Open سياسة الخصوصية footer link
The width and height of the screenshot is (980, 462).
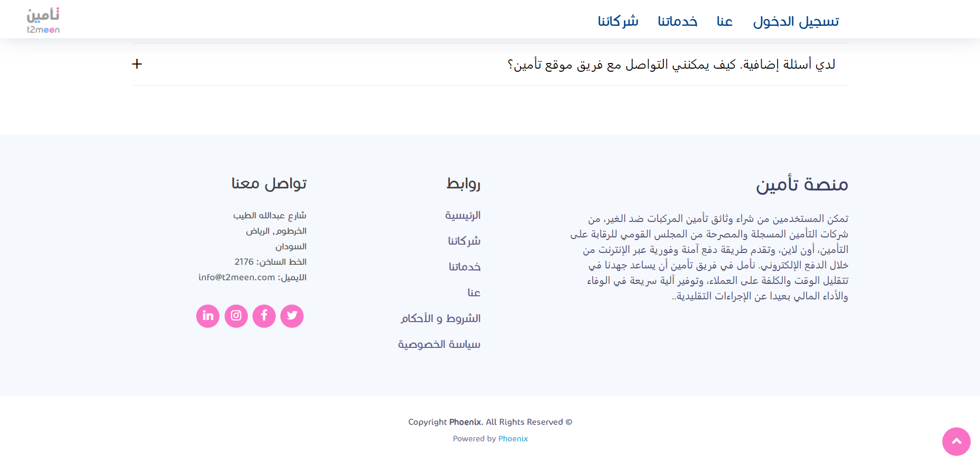pyautogui.click(x=439, y=344)
